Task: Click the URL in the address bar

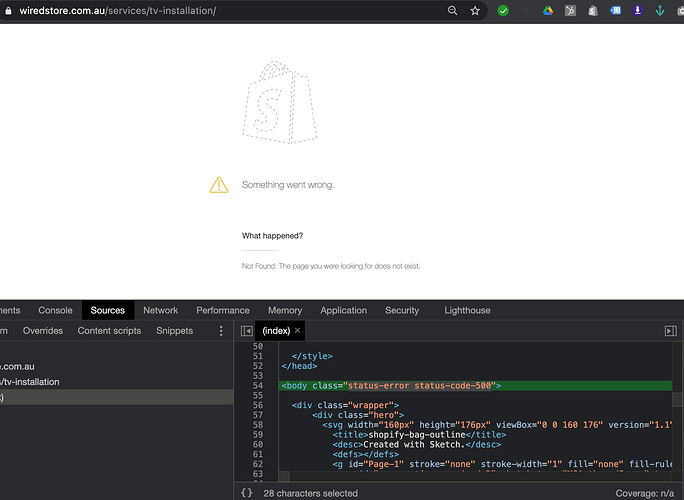Action: coord(118,11)
